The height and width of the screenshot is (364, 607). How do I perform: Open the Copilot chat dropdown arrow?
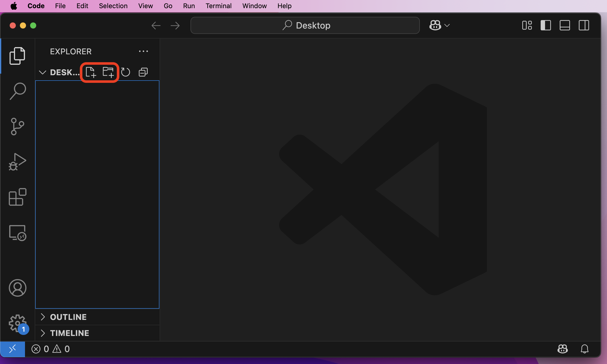pyautogui.click(x=447, y=25)
